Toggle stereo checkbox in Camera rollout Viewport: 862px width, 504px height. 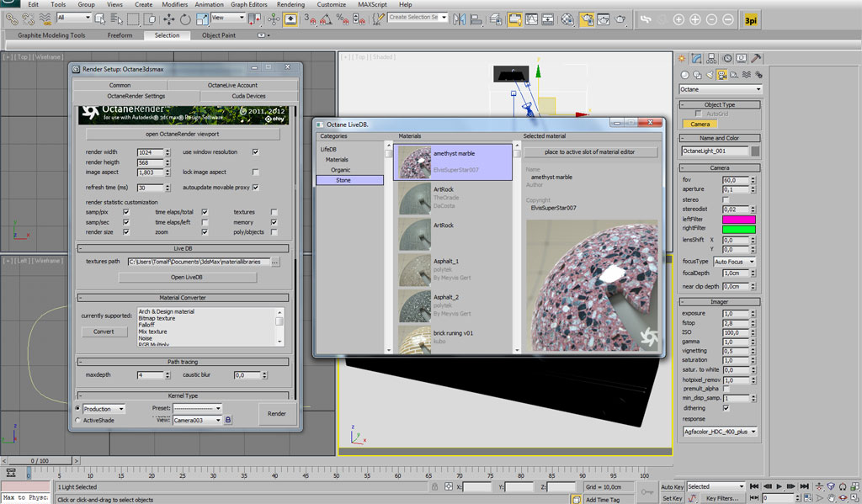pyautogui.click(x=726, y=199)
